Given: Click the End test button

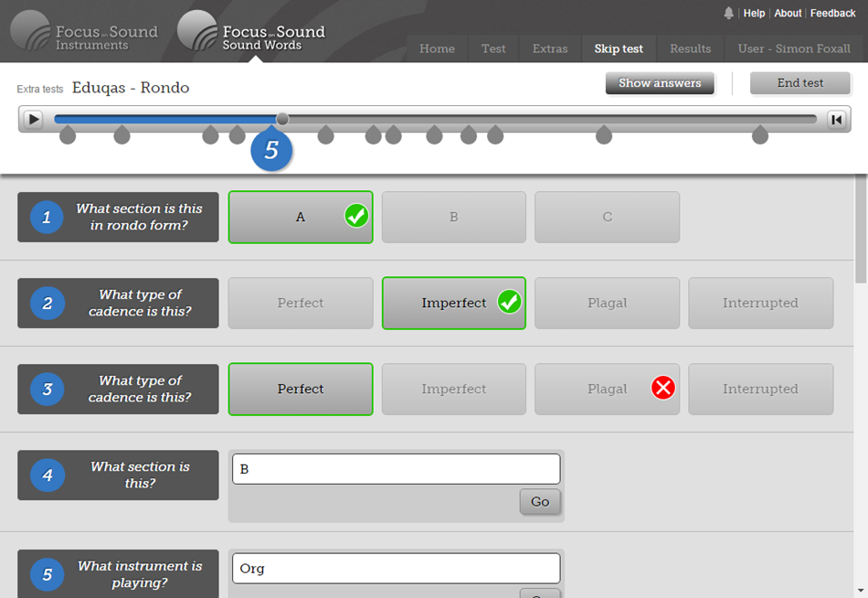Looking at the screenshot, I should click(799, 83).
